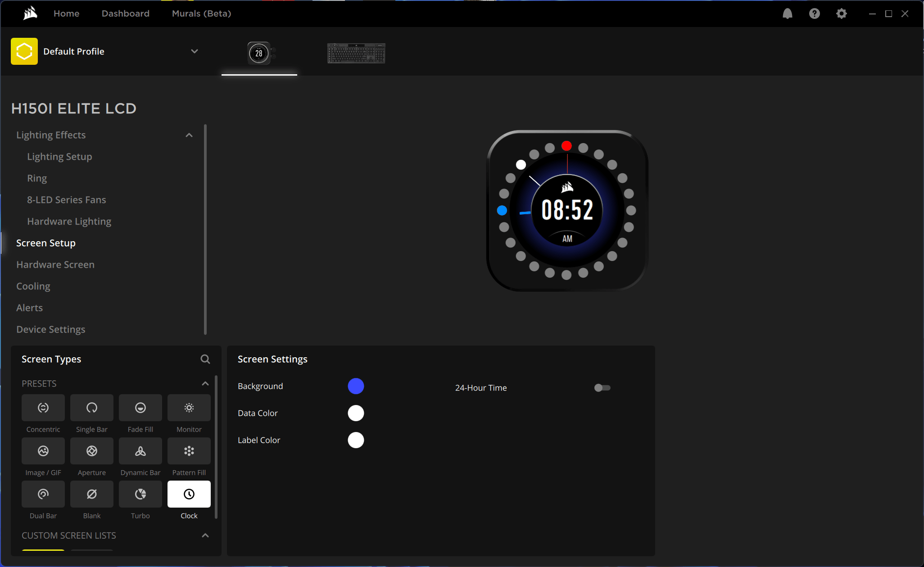Select the Dynamic Bar preset

(140, 451)
